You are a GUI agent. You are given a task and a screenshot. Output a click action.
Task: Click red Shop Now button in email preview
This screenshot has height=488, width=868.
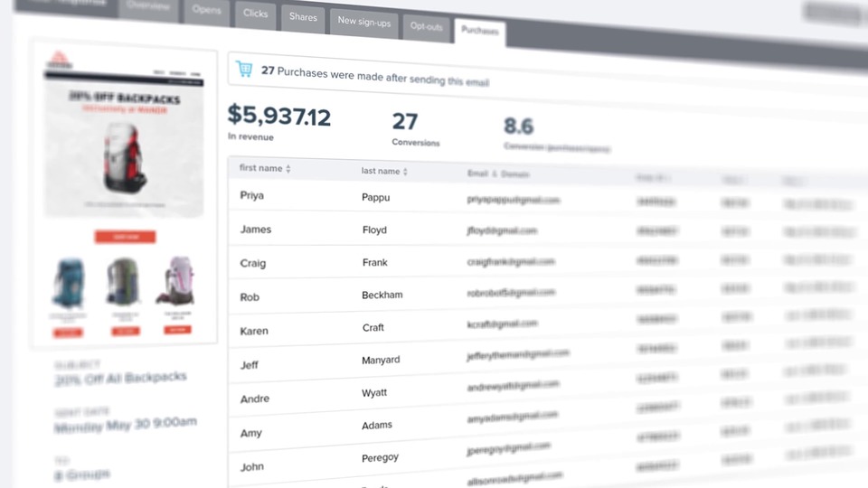click(x=125, y=237)
